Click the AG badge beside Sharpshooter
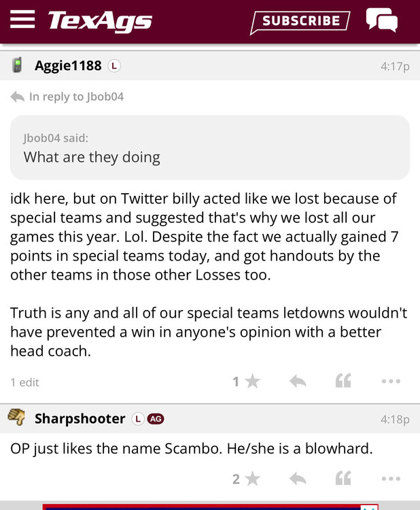 point(156,419)
